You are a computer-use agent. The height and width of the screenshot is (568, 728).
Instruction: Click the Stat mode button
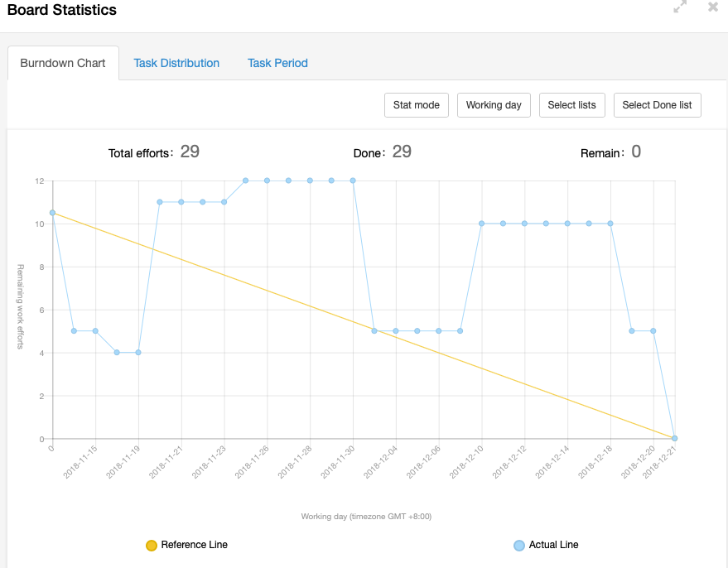click(x=416, y=105)
